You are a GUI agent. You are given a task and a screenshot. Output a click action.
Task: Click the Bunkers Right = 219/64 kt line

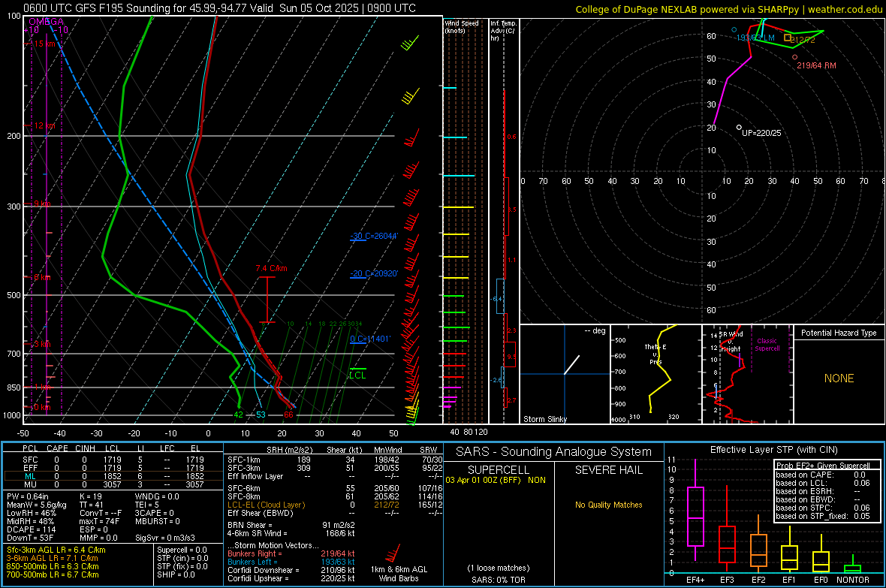(x=291, y=553)
